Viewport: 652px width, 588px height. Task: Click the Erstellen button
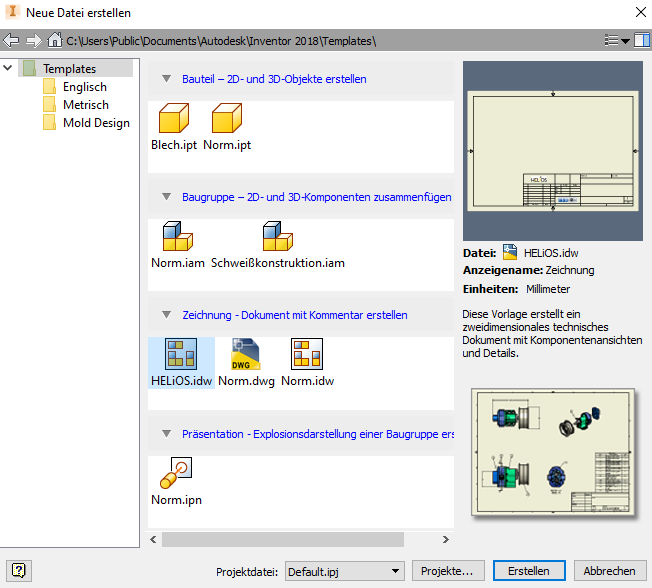[528, 571]
